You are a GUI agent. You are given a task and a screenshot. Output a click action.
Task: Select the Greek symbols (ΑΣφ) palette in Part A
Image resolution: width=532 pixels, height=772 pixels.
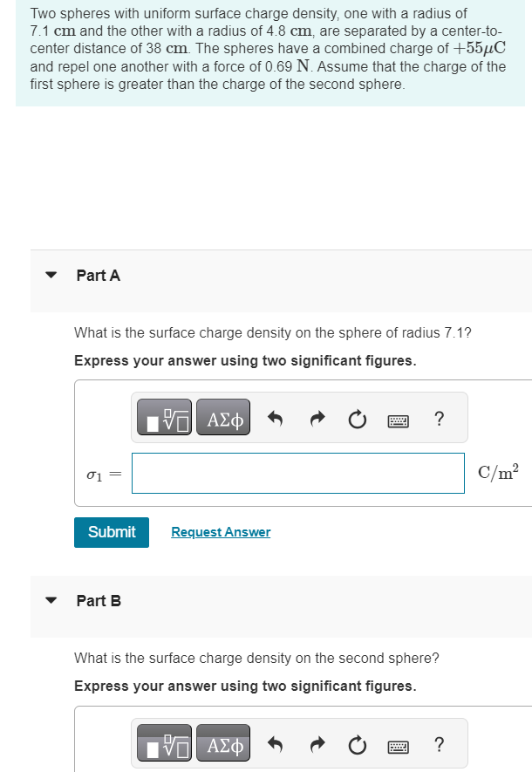(x=222, y=417)
